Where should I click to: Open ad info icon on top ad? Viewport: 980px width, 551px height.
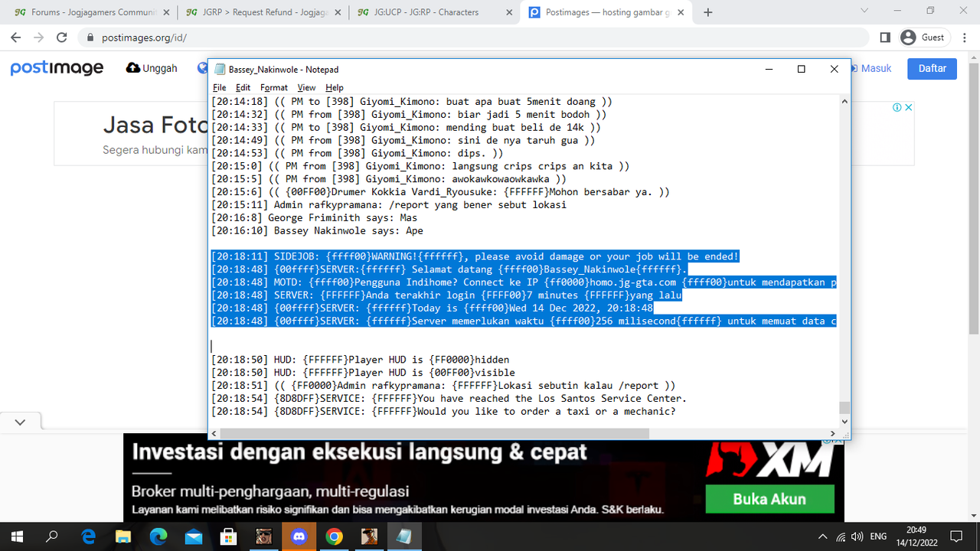click(897, 108)
